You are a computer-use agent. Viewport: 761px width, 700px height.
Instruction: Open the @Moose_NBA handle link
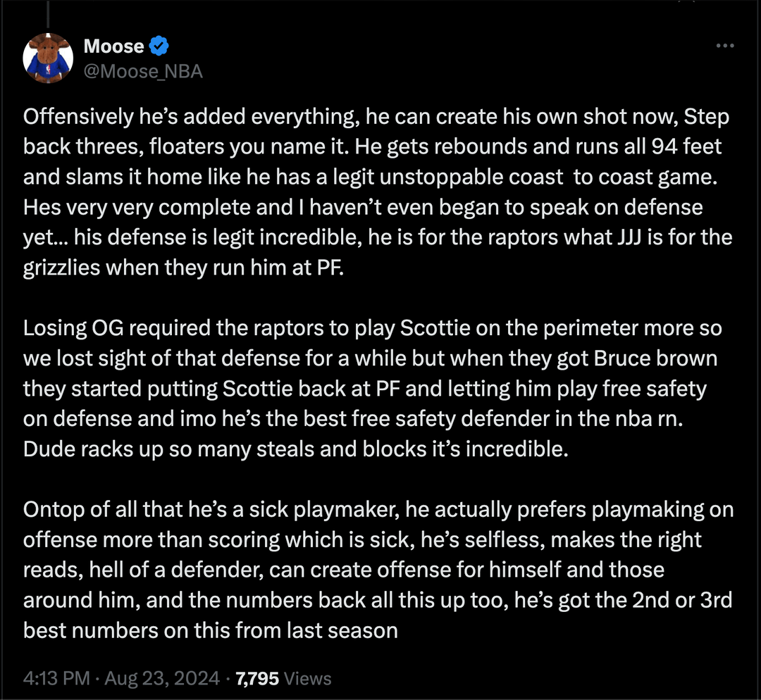143,71
